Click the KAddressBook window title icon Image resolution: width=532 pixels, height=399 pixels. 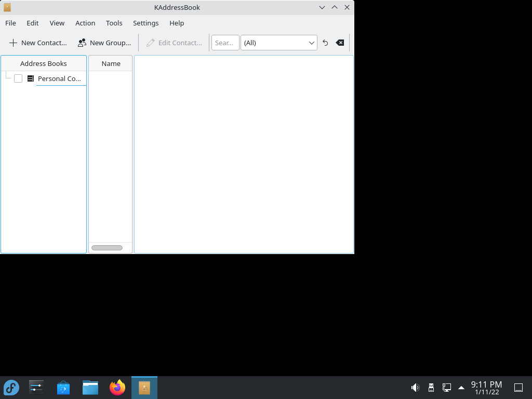point(7,7)
